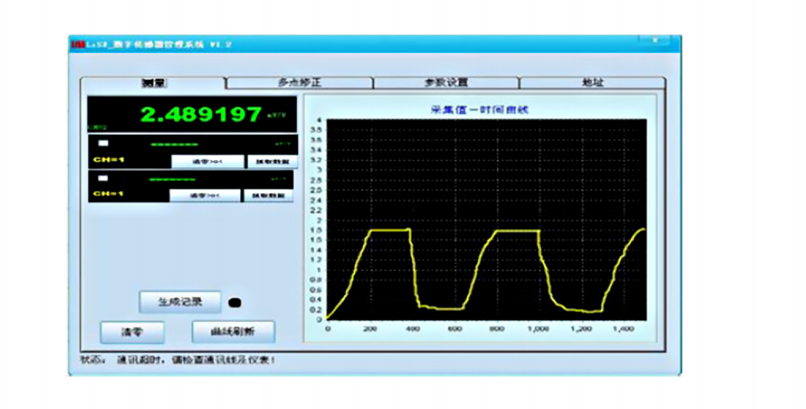Click the red app icon in title bar
The image size is (806, 409).
point(75,44)
